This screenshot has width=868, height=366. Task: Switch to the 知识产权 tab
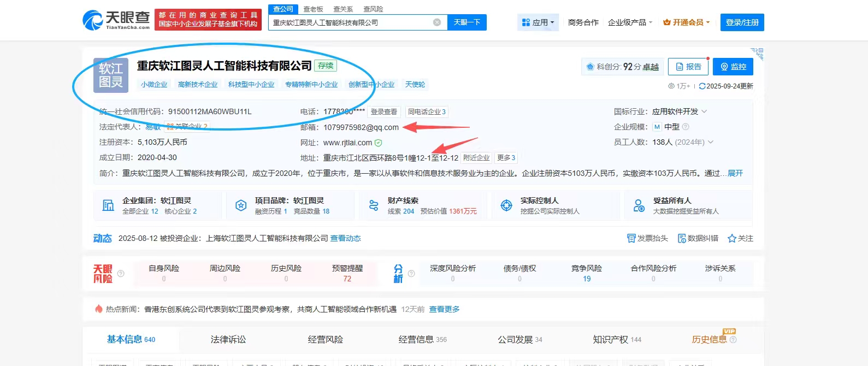[617, 339]
